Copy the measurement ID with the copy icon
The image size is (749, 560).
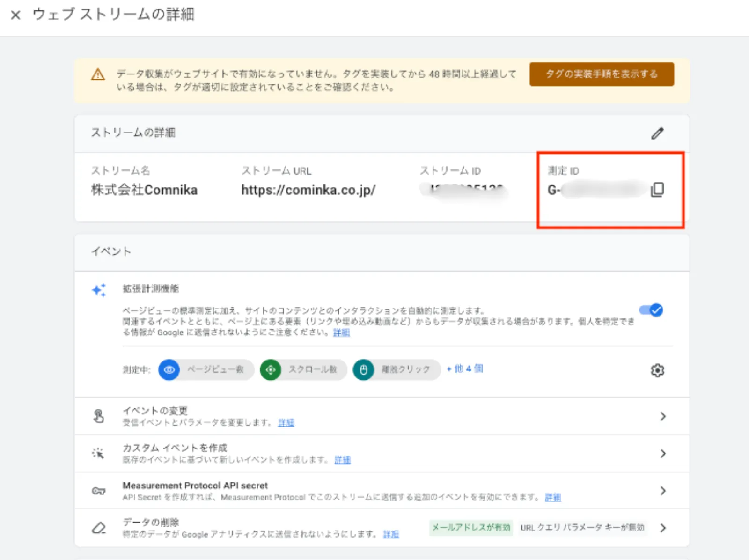[x=657, y=189]
